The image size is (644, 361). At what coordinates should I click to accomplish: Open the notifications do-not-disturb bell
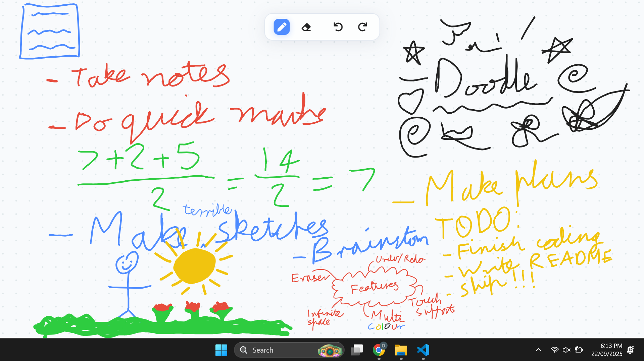(x=631, y=350)
